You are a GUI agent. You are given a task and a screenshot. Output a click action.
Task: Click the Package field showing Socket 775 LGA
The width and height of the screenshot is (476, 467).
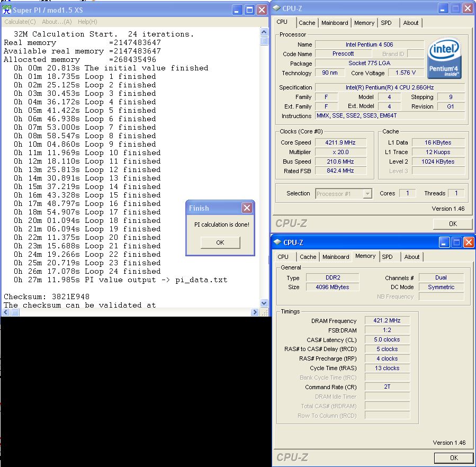click(369, 63)
